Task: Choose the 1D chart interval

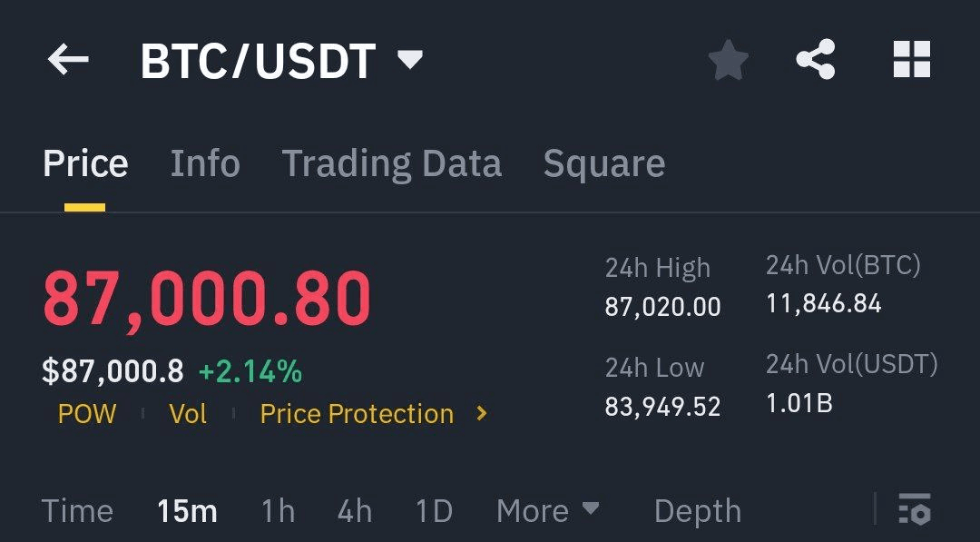Action: coord(434,511)
